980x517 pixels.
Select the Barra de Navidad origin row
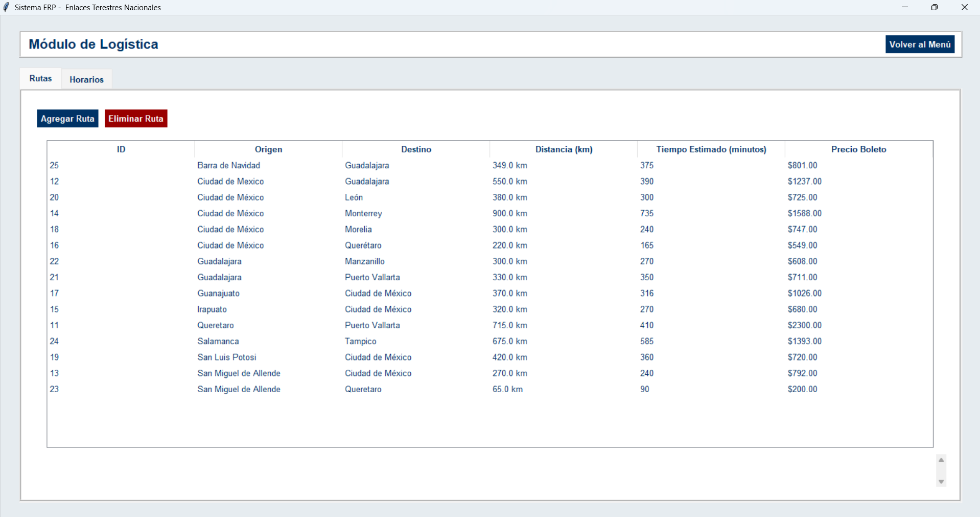tap(490, 166)
